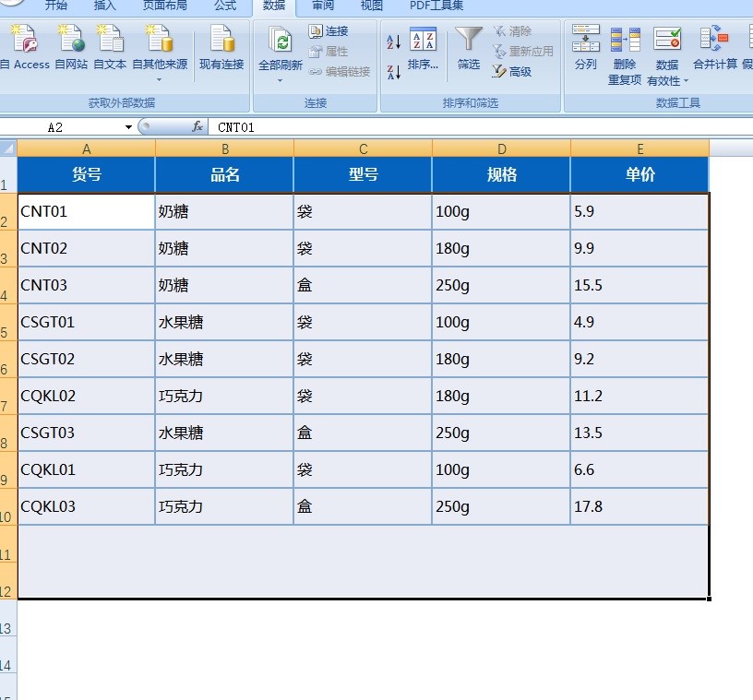Image resolution: width=753 pixels, height=700 pixels.
Task: Click the 连接 button in the ribbon
Action: pos(328,30)
